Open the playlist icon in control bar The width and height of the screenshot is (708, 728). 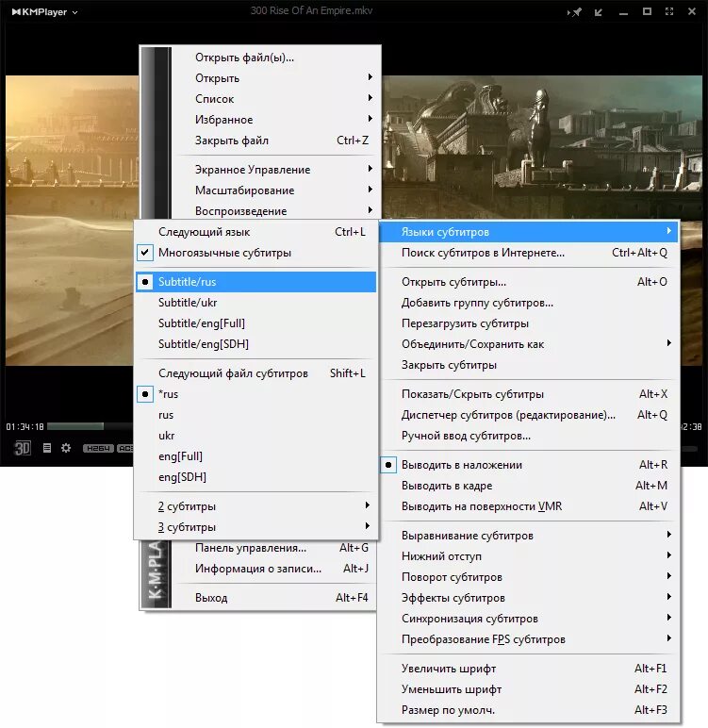click(47, 448)
